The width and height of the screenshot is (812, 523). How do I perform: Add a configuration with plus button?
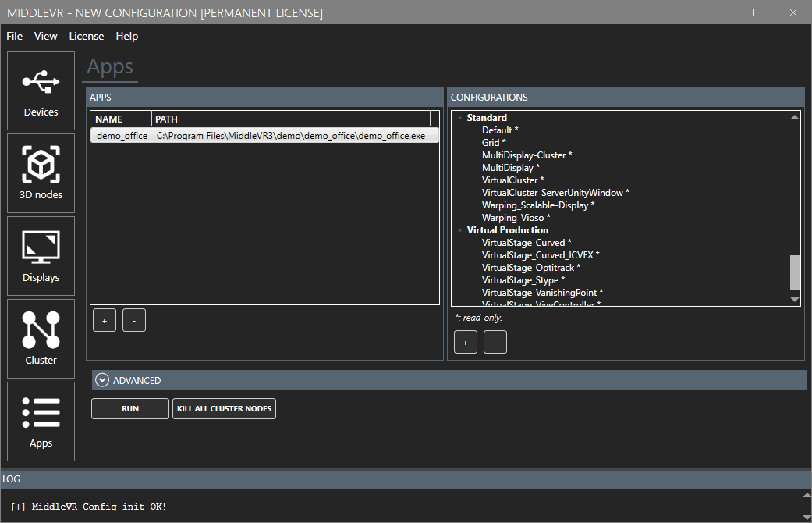pyautogui.click(x=466, y=342)
